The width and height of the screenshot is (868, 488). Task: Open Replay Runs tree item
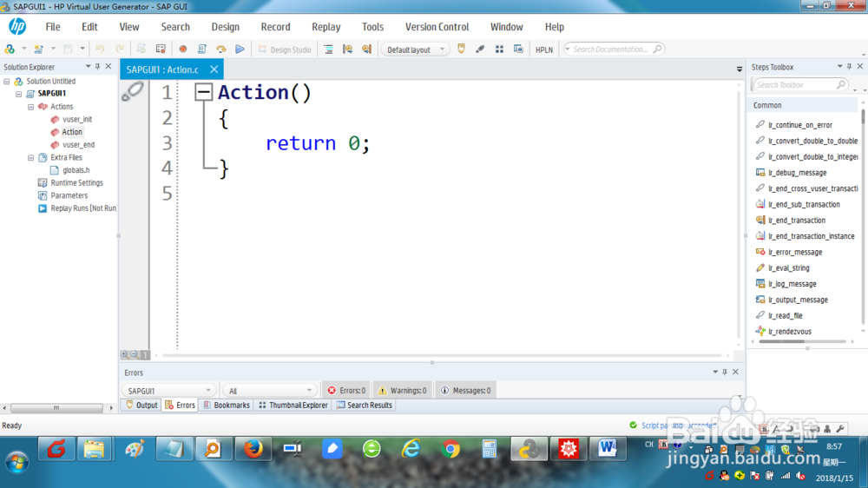coord(83,208)
